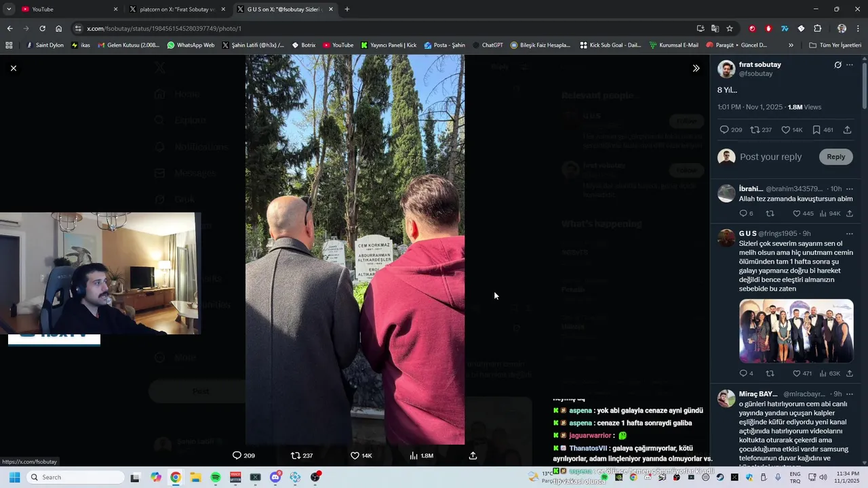
Task: Reload the page
Action: click(x=42, y=28)
